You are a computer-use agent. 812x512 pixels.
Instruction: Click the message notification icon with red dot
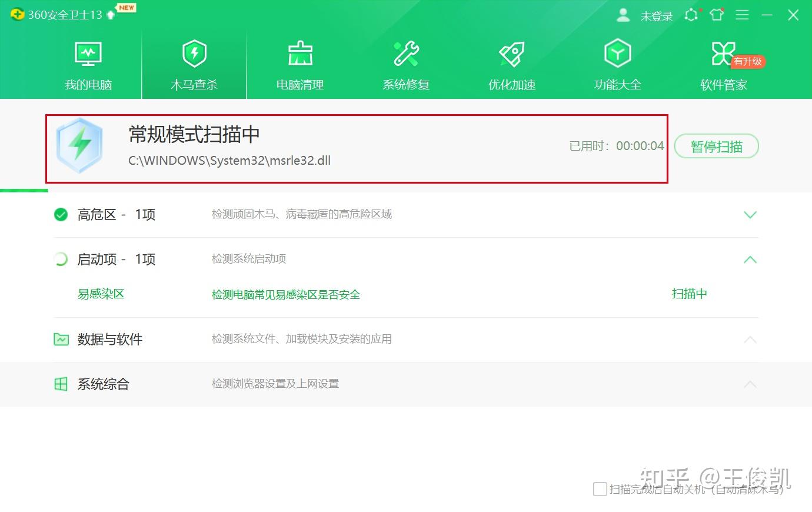tap(691, 15)
